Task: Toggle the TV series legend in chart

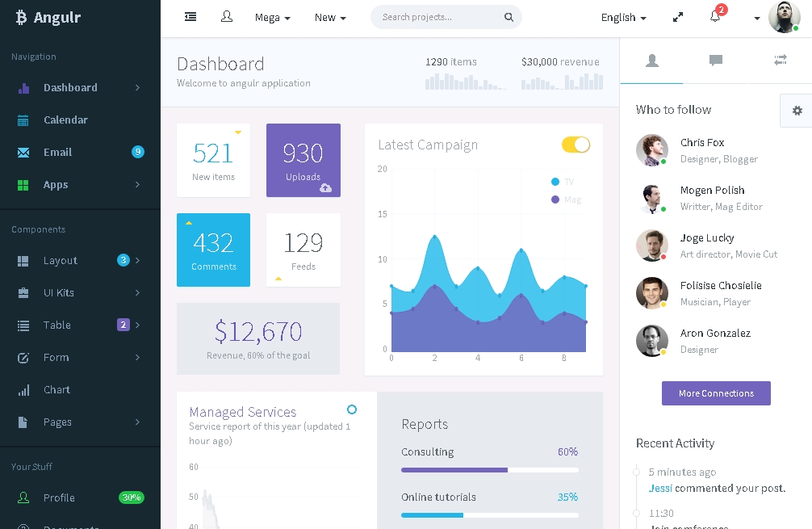Action: [562, 182]
